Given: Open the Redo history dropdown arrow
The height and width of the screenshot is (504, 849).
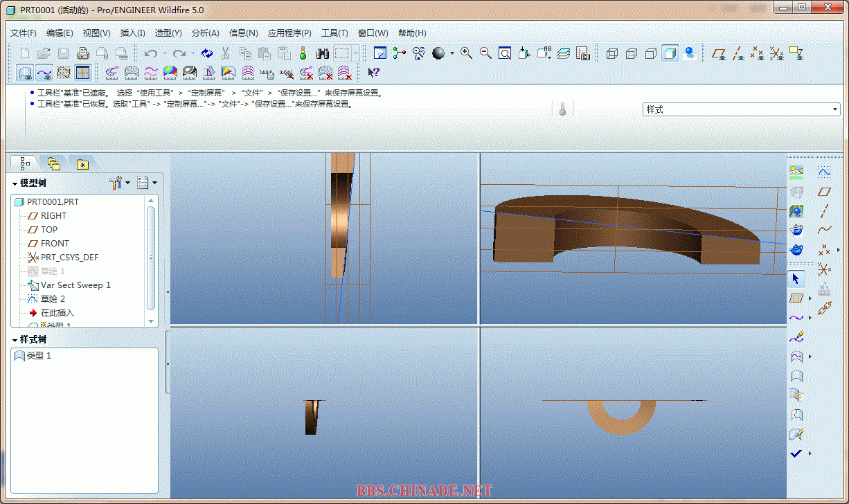Looking at the screenshot, I should (193, 53).
